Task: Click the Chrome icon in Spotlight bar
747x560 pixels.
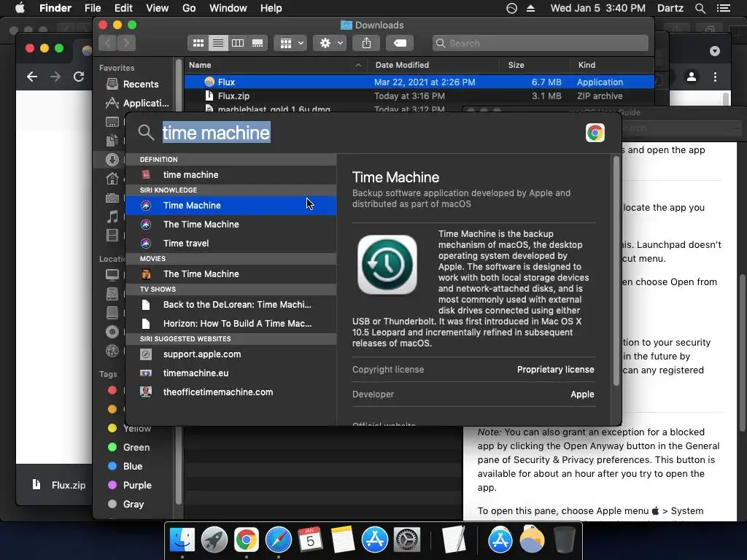Action: pyautogui.click(x=595, y=133)
